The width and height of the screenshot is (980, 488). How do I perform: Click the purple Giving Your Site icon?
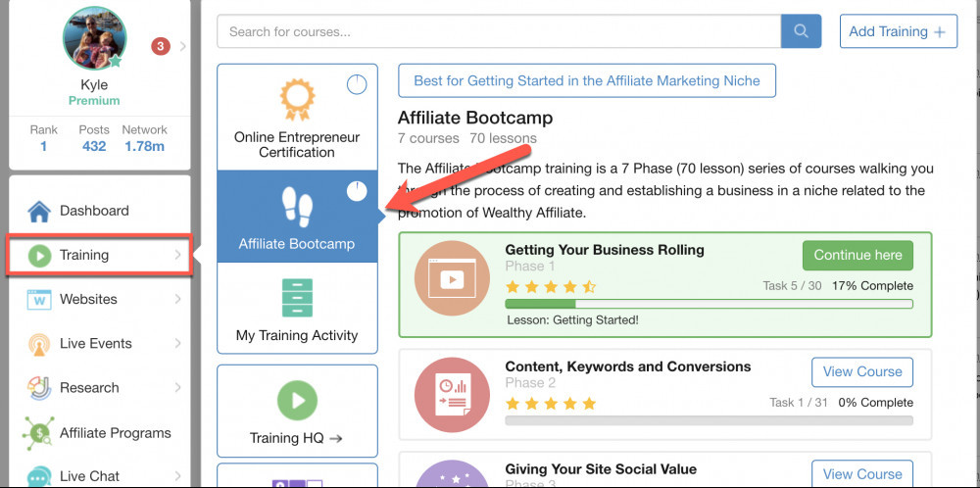452,475
